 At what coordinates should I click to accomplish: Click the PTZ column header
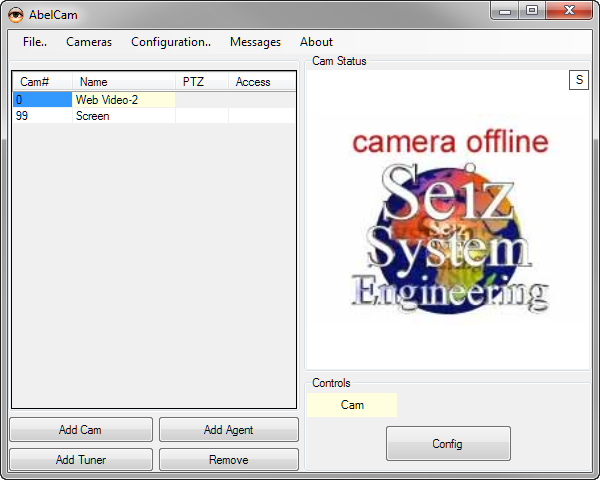[x=202, y=82]
